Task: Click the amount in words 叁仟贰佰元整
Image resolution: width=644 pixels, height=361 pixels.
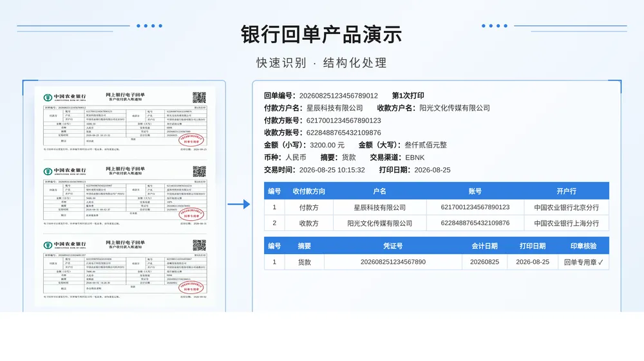Action: pos(426,145)
